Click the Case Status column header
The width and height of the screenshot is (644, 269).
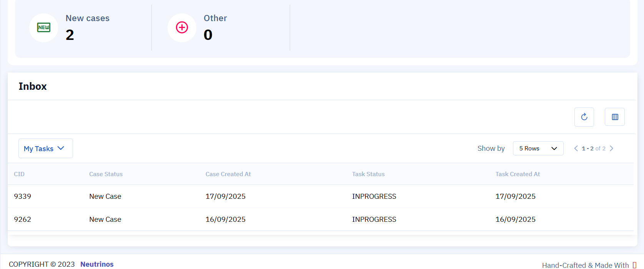pyautogui.click(x=106, y=174)
